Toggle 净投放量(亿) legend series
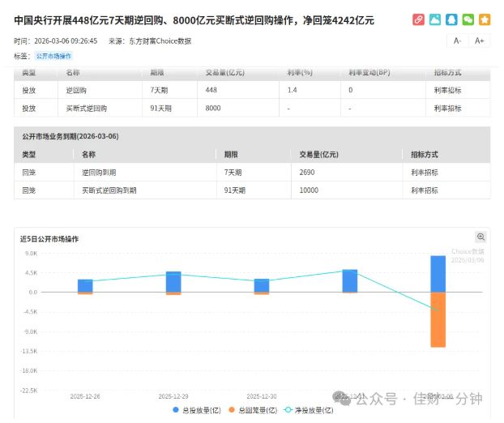The image size is (504, 423). pos(309,410)
